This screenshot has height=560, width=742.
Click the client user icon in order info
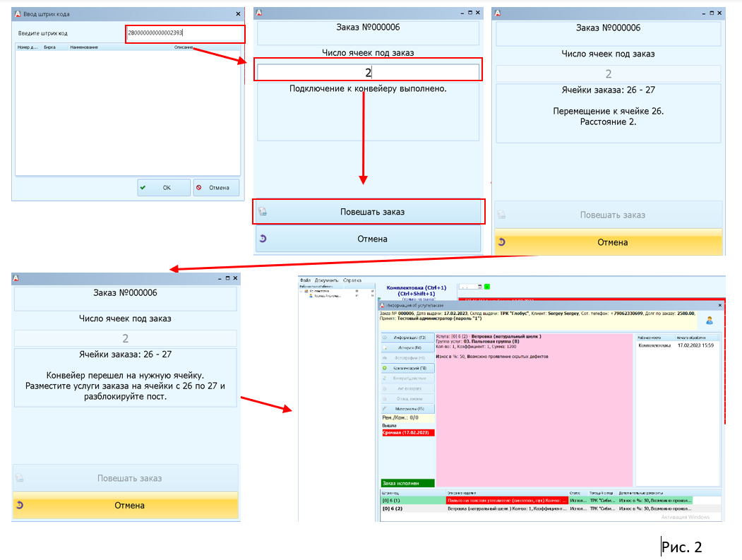710,321
